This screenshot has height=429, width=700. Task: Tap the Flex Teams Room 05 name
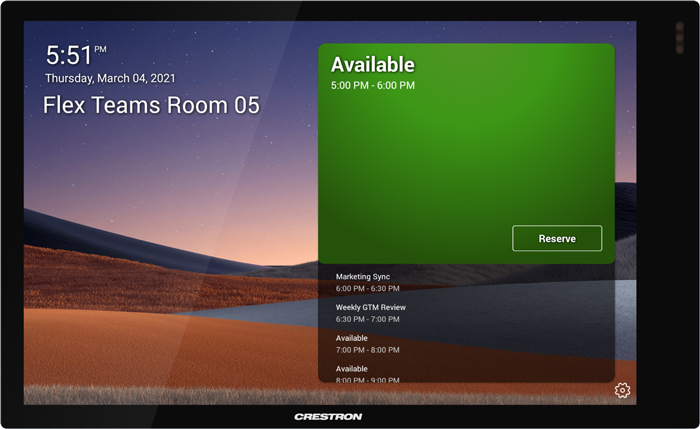[150, 105]
